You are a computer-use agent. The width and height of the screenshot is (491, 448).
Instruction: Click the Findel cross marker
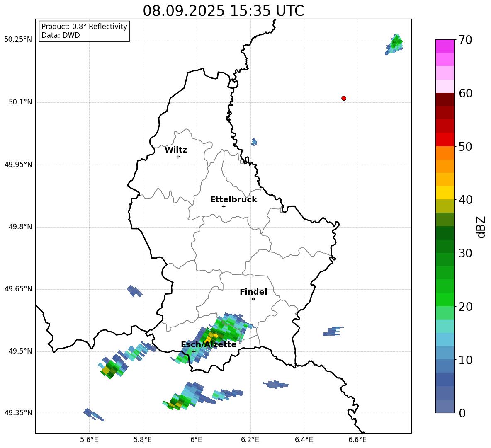coord(253,299)
